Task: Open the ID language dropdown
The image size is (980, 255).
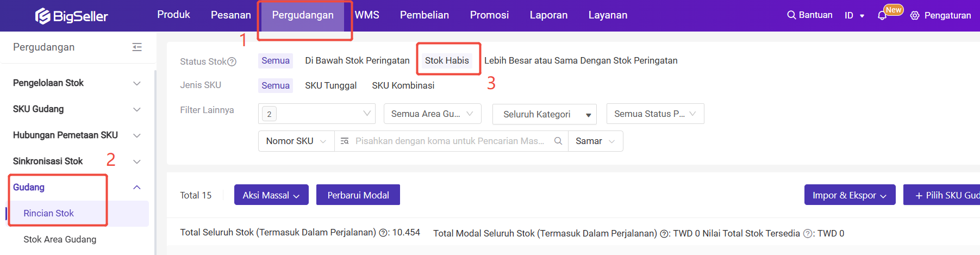Action: [x=854, y=15]
